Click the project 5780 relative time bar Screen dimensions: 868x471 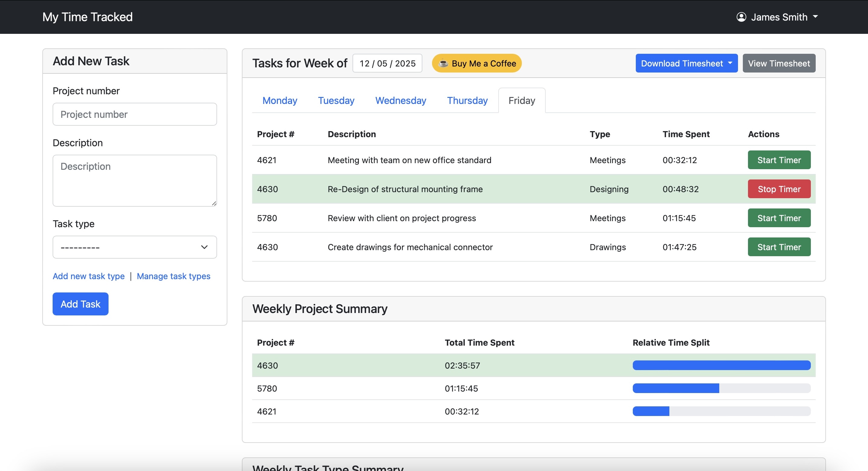tap(721, 388)
